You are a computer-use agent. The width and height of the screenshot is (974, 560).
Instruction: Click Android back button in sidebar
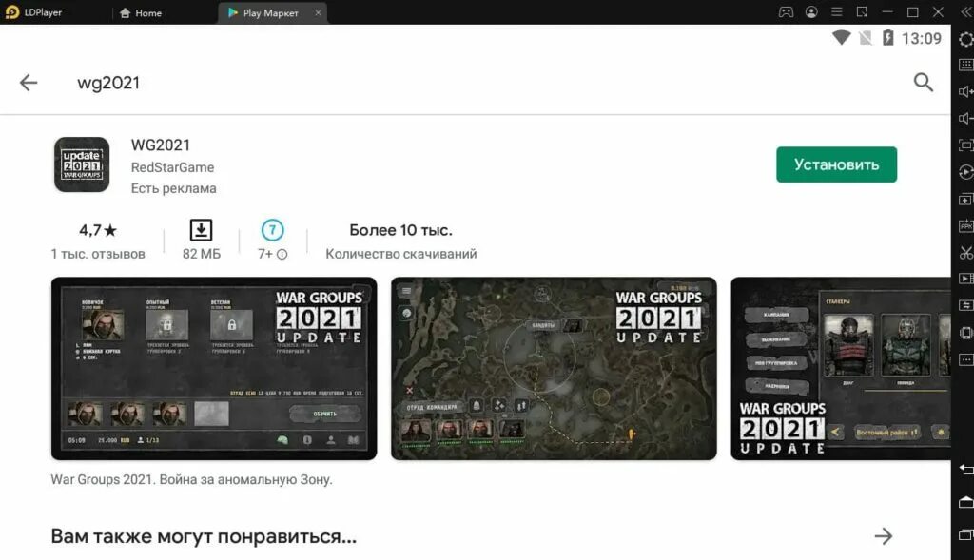click(966, 470)
